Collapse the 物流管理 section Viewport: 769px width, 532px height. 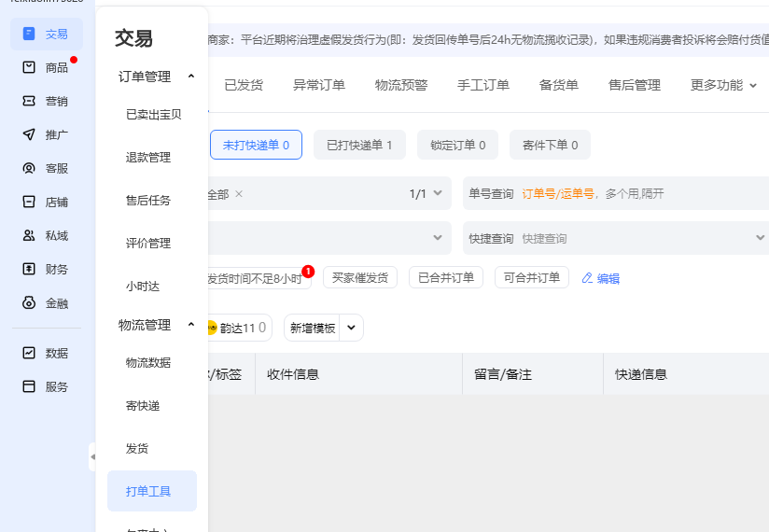[191, 325]
